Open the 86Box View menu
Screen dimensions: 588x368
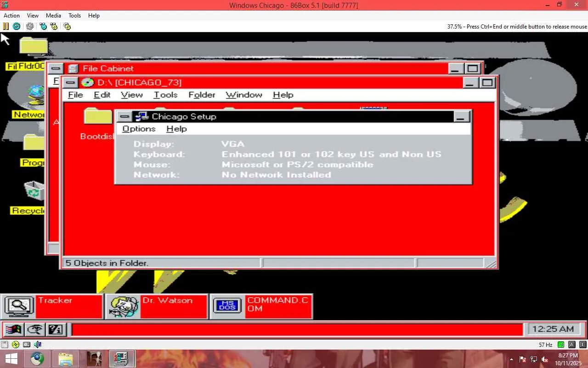point(33,15)
